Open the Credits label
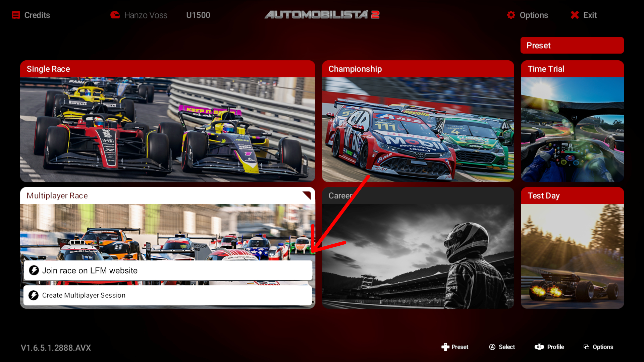Screen dimensions: 644x362 tap(37, 15)
